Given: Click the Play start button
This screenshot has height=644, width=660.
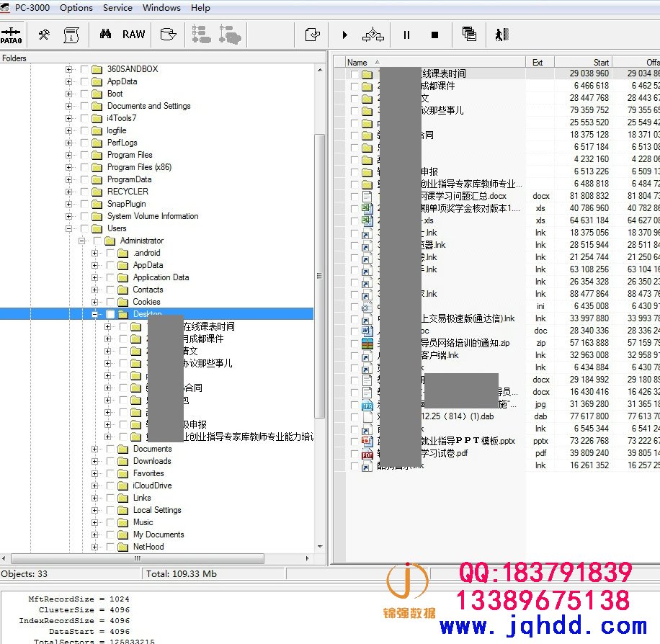Looking at the screenshot, I should tap(344, 35).
